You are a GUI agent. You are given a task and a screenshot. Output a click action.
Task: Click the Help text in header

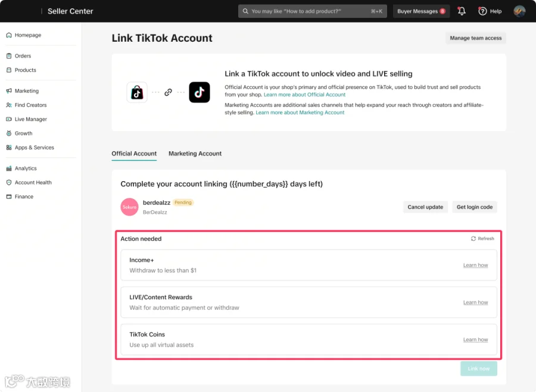click(x=496, y=11)
